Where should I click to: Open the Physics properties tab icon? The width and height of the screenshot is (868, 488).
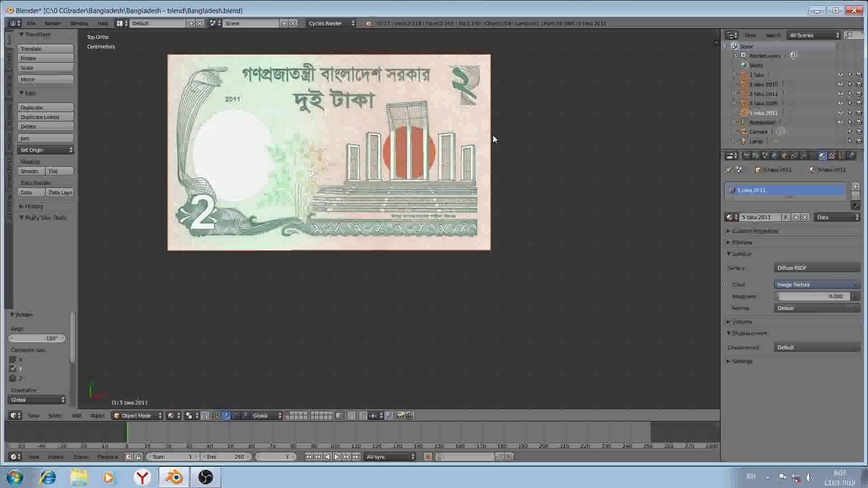(x=851, y=156)
